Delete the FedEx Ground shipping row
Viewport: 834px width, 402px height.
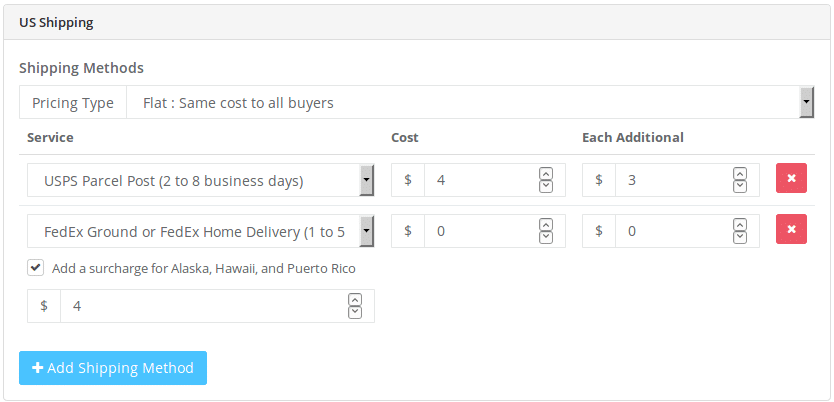(x=791, y=231)
